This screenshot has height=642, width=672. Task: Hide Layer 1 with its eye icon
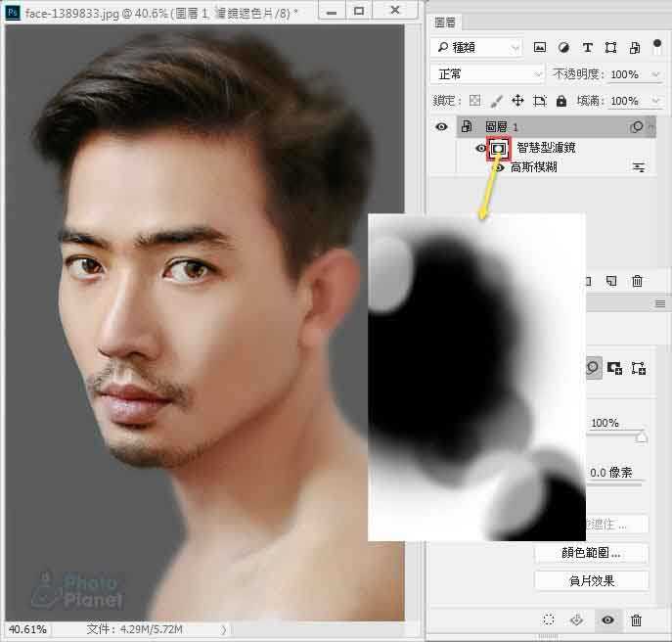tap(442, 126)
